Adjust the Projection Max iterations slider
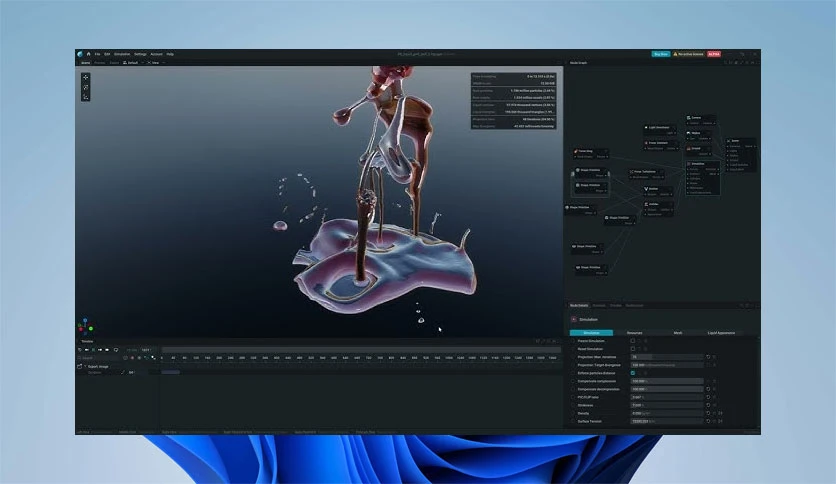Image resolution: width=836 pixels, height=484 pixels. click(x=666, y=357)
